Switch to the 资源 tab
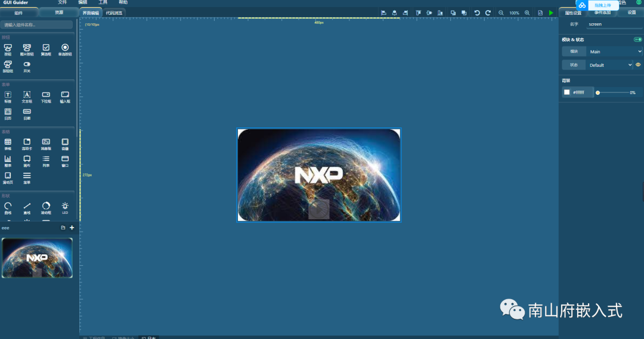The image size is (644, 339). point(59,13)
